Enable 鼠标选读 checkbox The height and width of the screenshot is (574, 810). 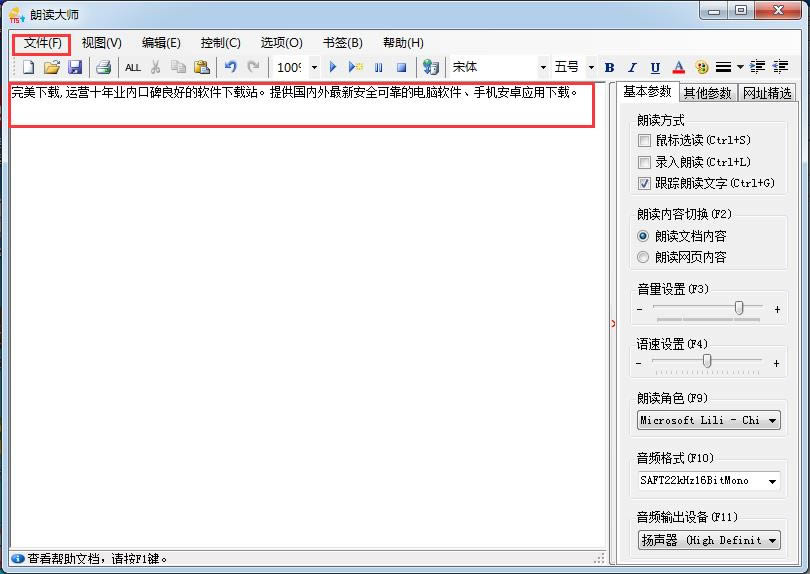[x=644, y=141]
